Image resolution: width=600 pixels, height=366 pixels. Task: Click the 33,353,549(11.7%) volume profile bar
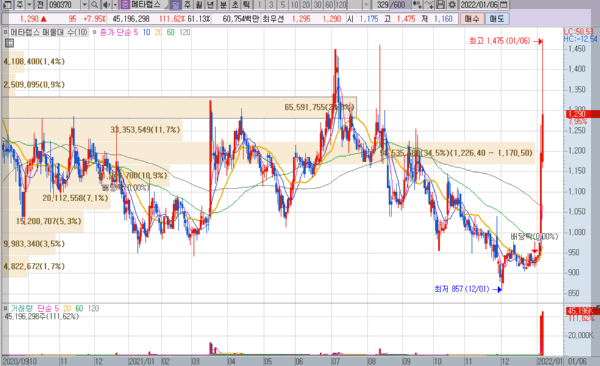pyautogui.click(x=92, y=130)
